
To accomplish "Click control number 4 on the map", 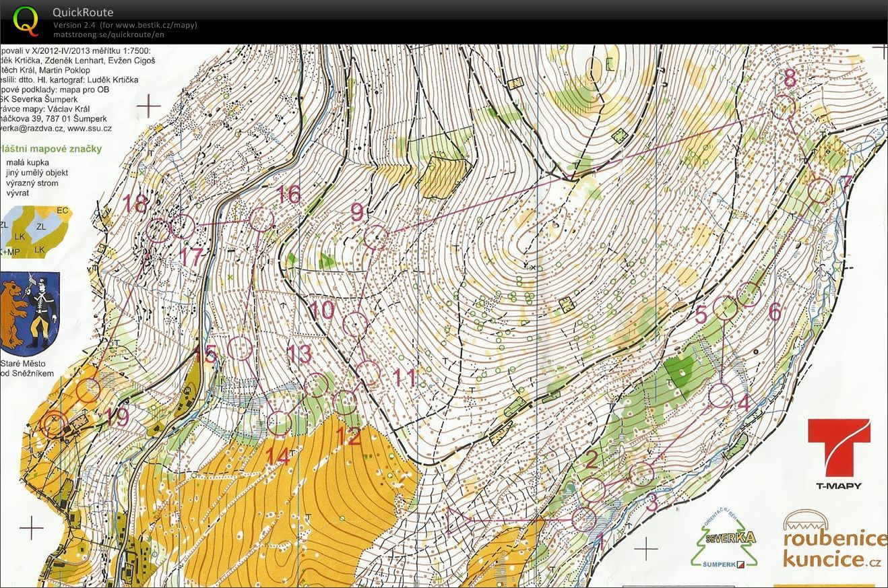I will 743,403.
